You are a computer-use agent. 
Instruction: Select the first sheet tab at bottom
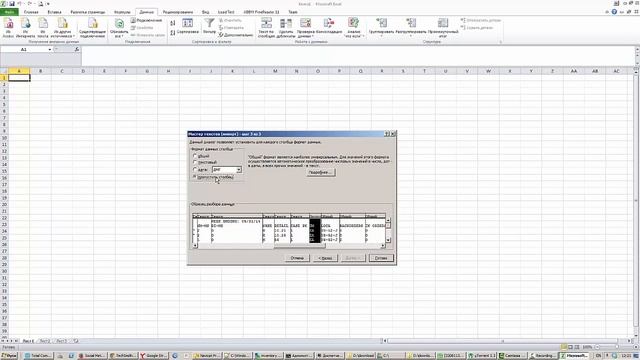[x=28, y=340]
